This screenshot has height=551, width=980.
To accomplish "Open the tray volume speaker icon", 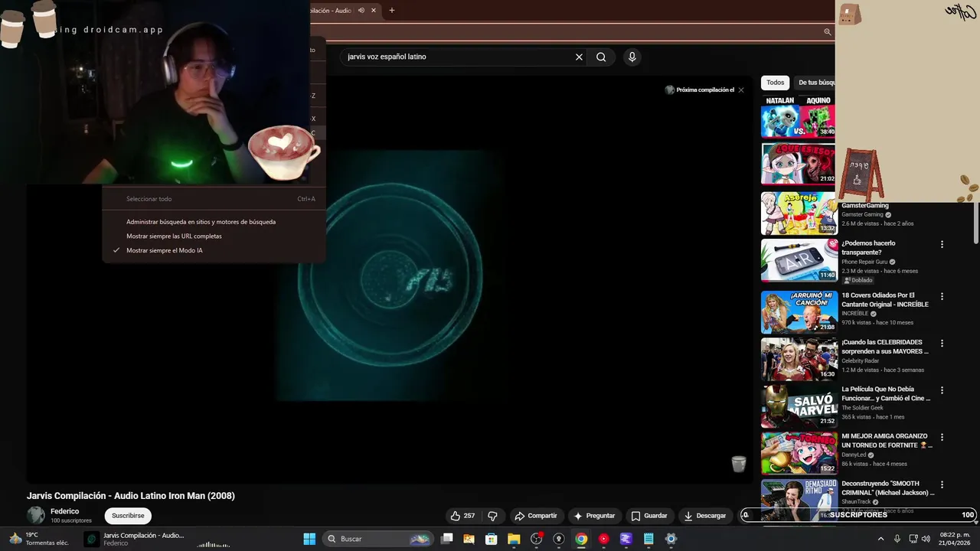I will tap(925, 539).
